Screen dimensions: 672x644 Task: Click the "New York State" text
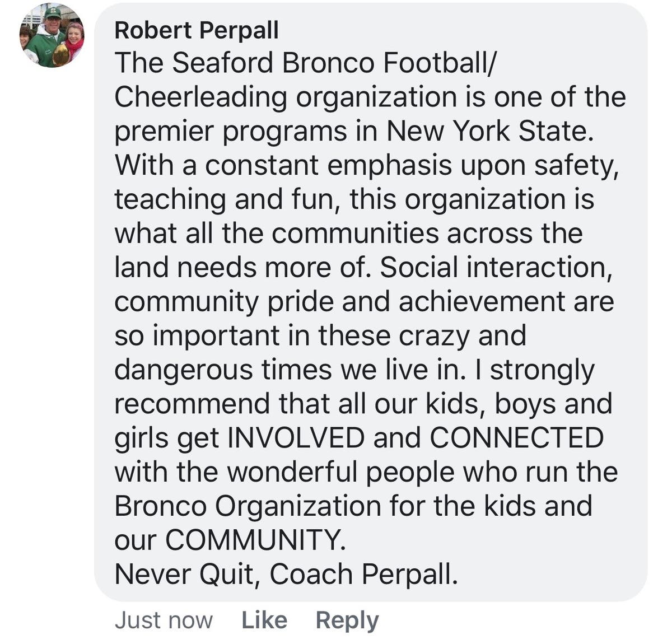[487, 131]
